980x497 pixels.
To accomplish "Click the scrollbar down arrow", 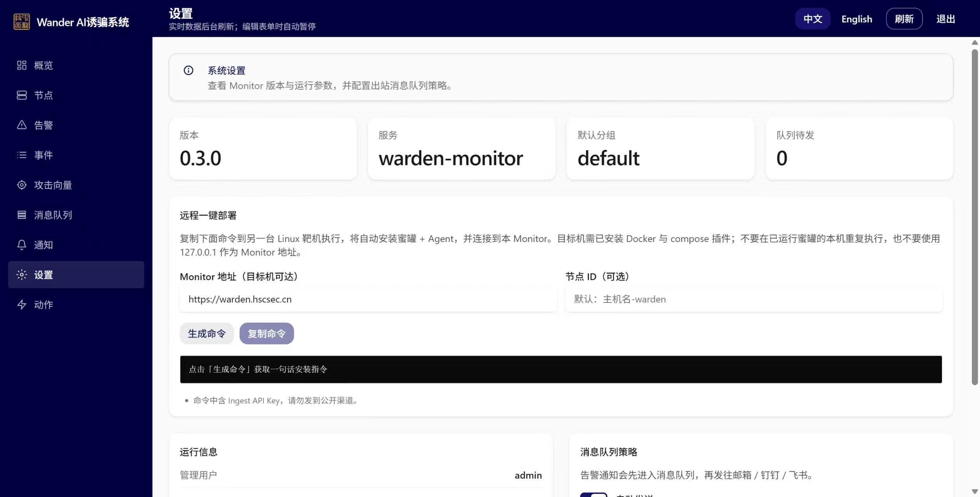I will 975,492.
